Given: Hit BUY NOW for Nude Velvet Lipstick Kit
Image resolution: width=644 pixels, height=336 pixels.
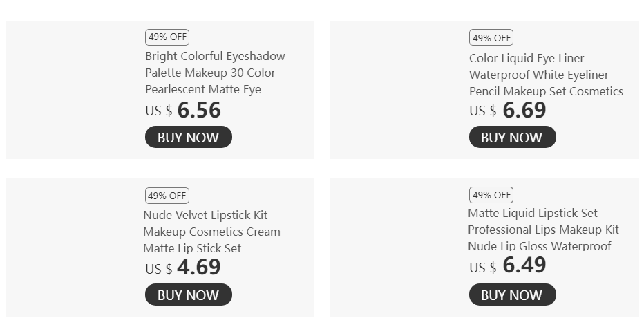Looking at the screenshot, I should [x=188, y=295].
